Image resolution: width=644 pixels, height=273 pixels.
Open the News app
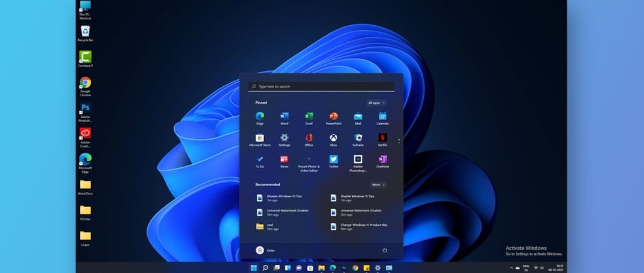coord(284,161)
